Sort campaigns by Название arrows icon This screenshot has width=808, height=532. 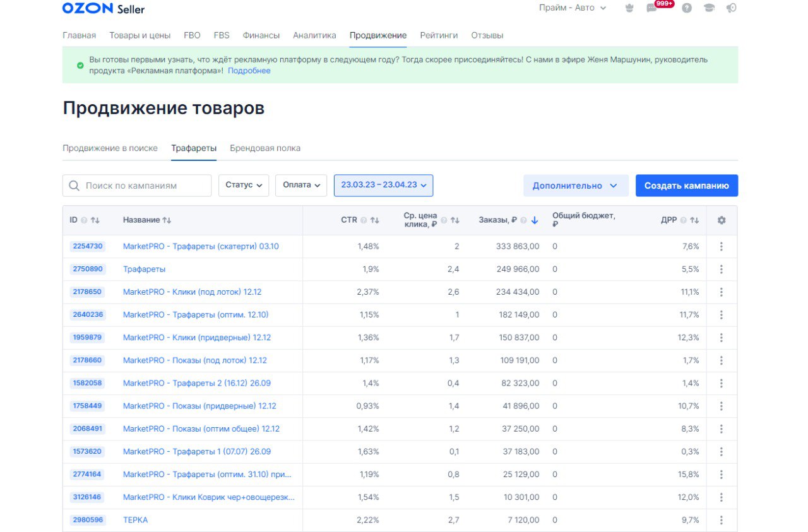pyautogui.click(x=167, y=220)
